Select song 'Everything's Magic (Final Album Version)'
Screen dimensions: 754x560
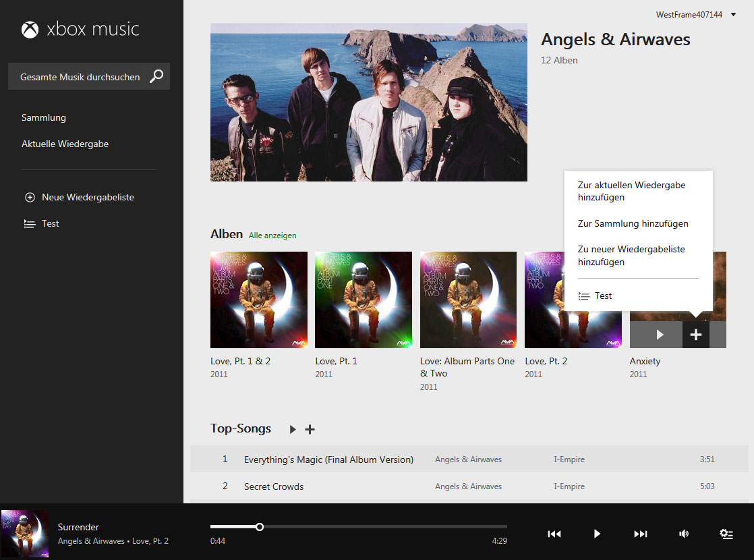tap(328, 459)
